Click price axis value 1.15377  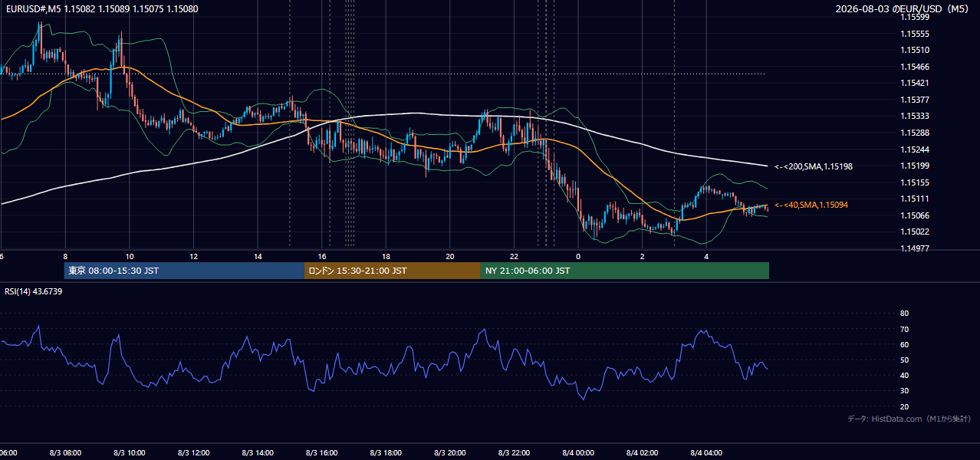[914, 100]
